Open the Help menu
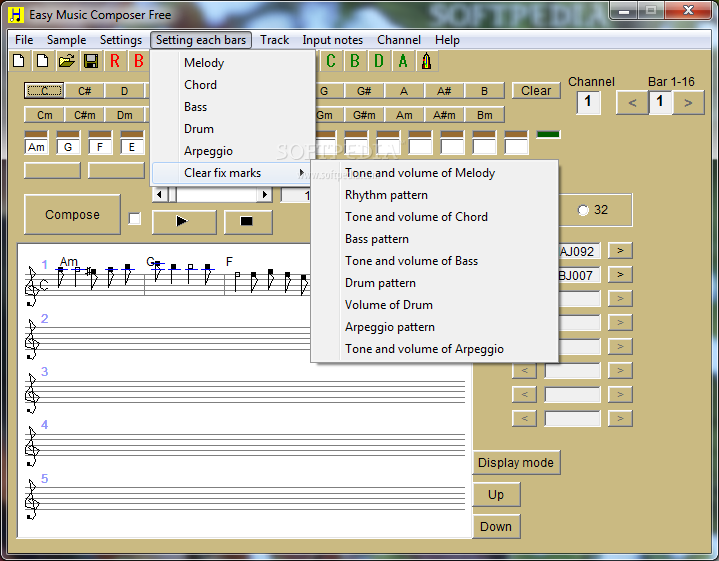719x561 pixels. point(447,40)
